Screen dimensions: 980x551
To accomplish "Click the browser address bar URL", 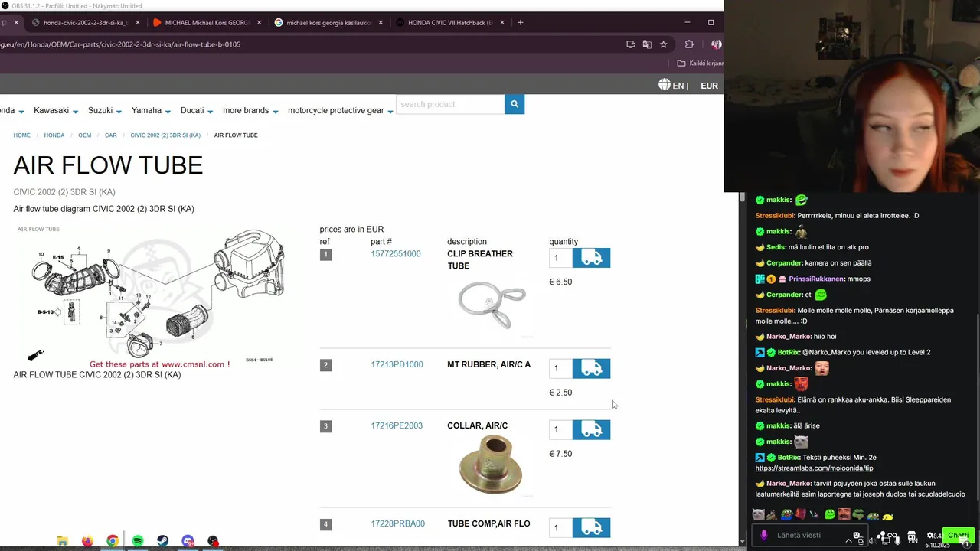I will (120, 44).
